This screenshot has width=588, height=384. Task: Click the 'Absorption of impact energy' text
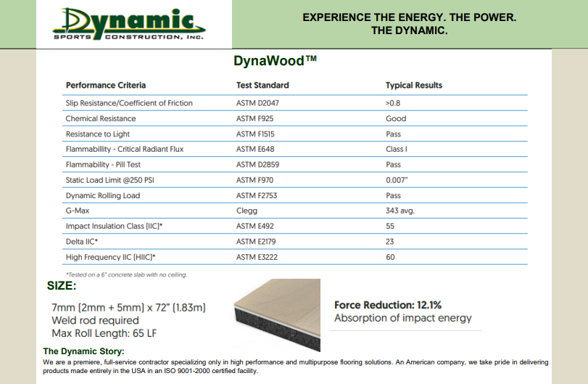403,318
